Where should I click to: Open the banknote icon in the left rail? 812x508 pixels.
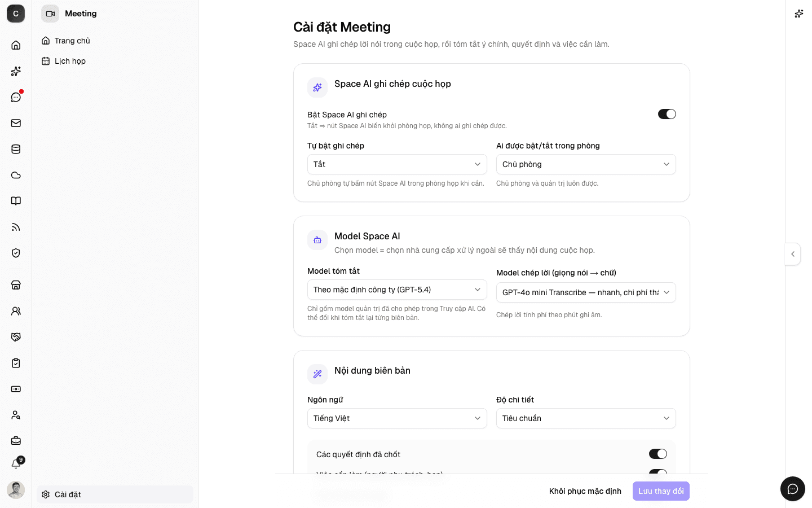point(16,389)
